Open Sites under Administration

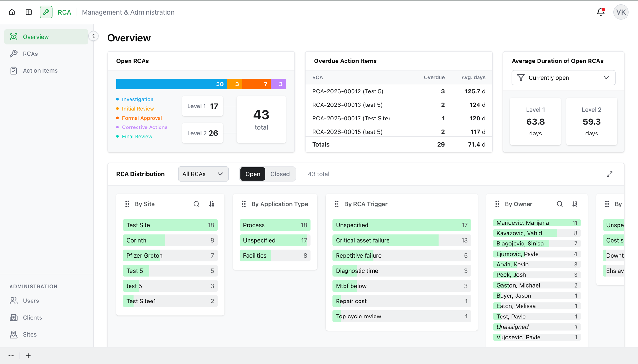[x=46, y=334]
